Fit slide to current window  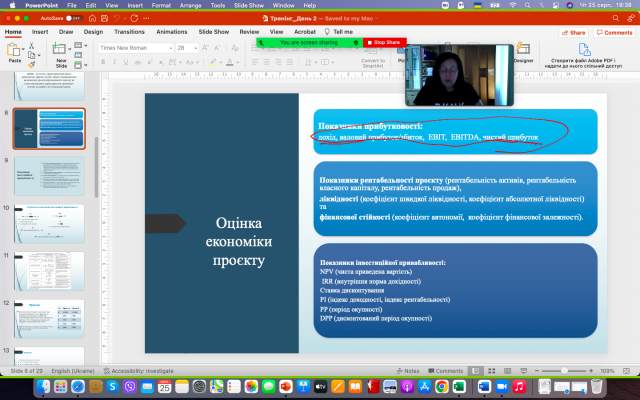click(x=627, y=371)
